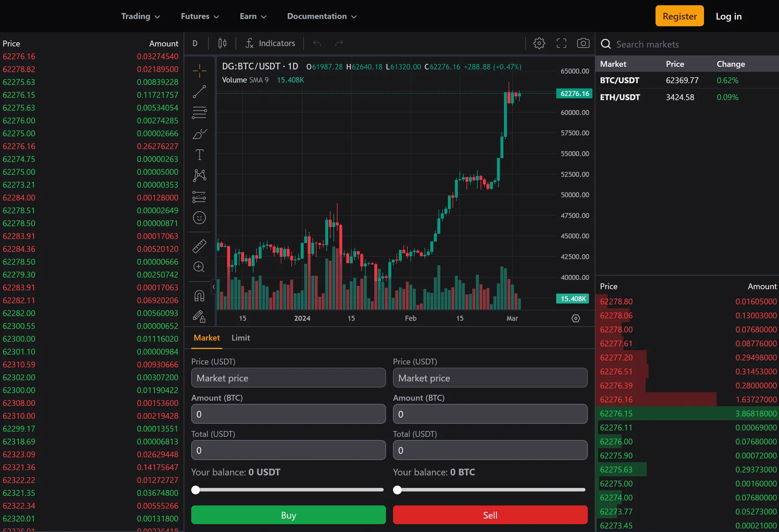Image resolution: width=779 pixels, height=532 pixels.
Task: Select the trend line drawing tool
Action: tap(200, 92)
